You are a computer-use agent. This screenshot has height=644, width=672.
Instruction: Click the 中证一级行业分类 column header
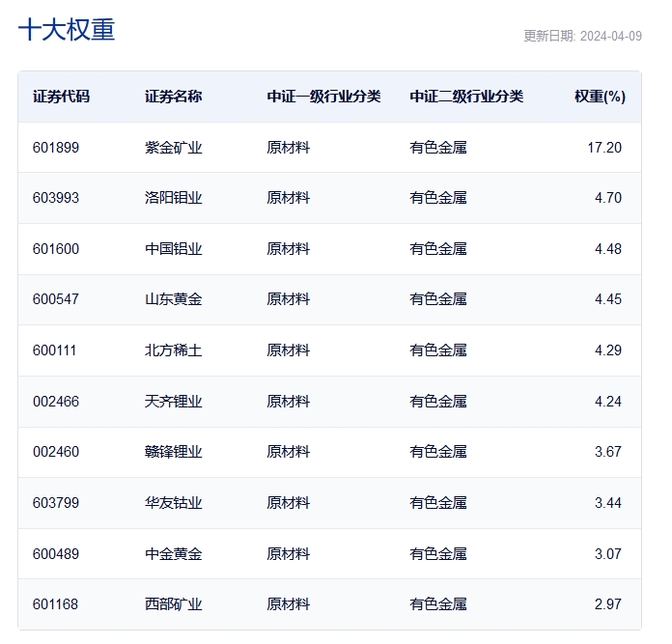tap(323, 97)
